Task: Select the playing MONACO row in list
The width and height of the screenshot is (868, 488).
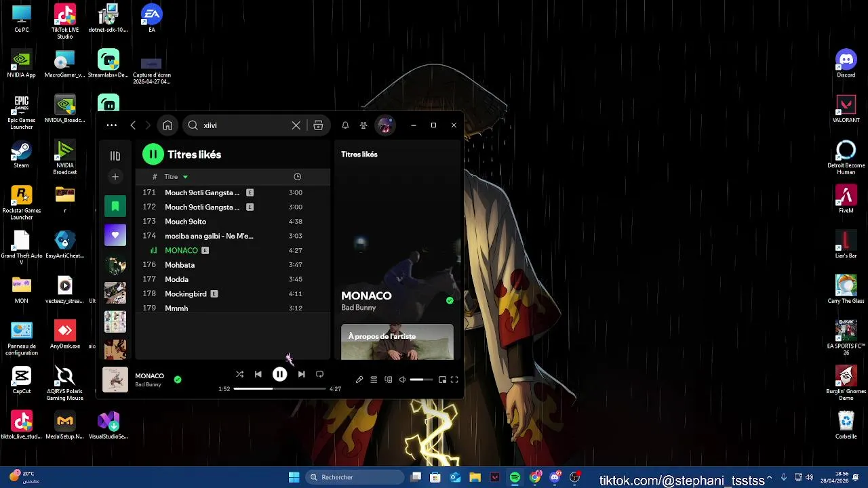Action: tap(233, 250)
